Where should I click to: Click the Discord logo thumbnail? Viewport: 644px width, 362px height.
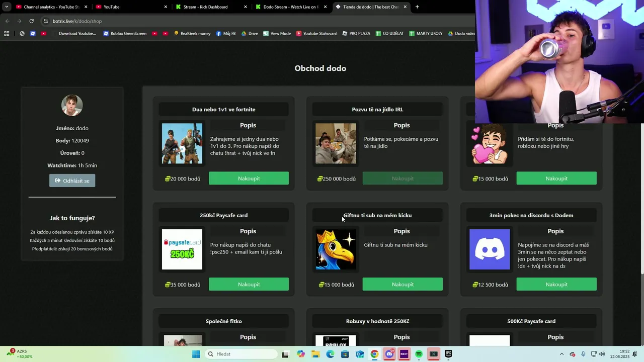(490, 249)
